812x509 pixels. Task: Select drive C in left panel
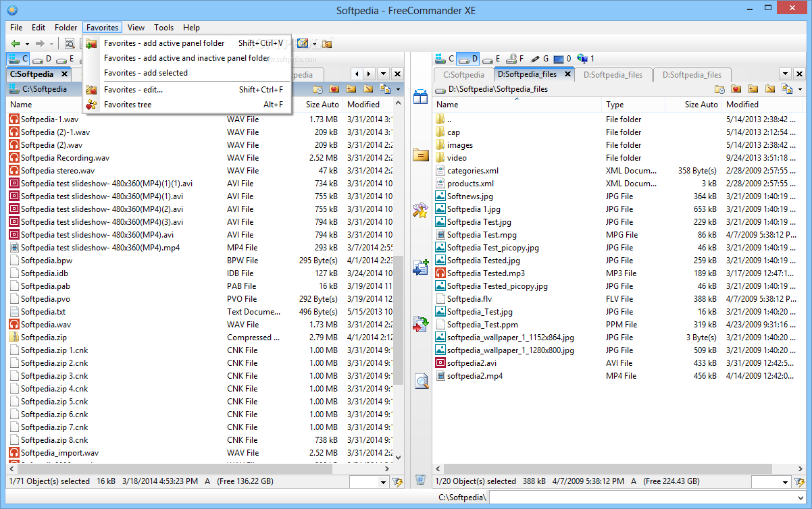point(18,59)
